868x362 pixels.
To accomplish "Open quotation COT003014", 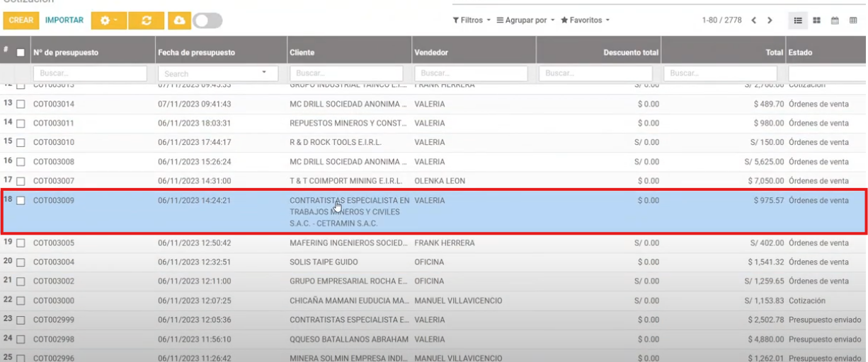I will (54, 104).
